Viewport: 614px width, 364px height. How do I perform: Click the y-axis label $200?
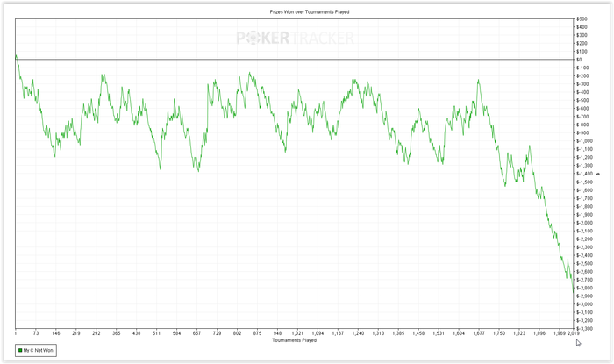582,44
